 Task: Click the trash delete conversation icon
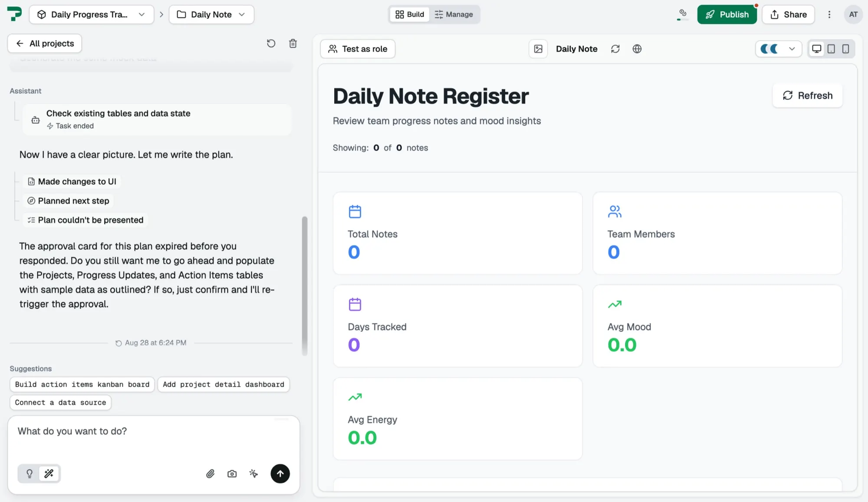pyautogui.click(x=293, y=43)
